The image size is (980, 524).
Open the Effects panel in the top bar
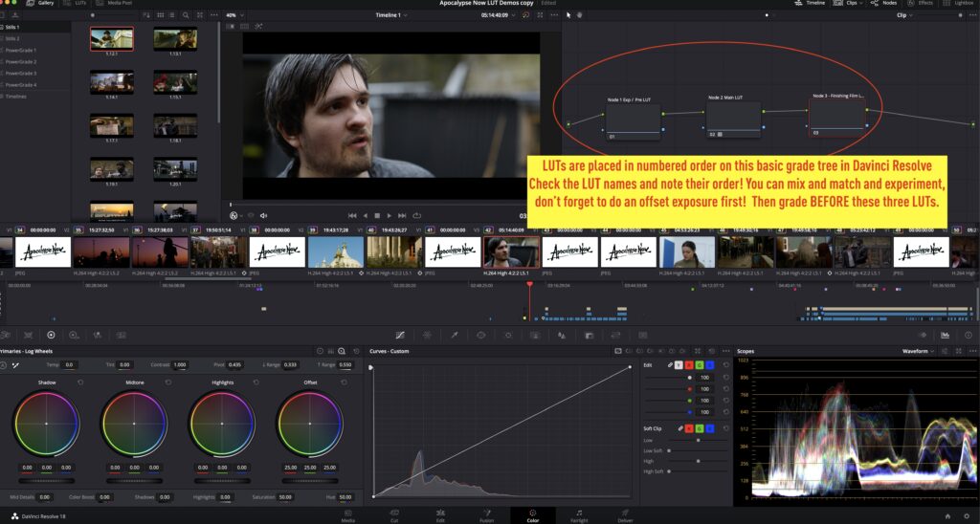pos(920,3)
